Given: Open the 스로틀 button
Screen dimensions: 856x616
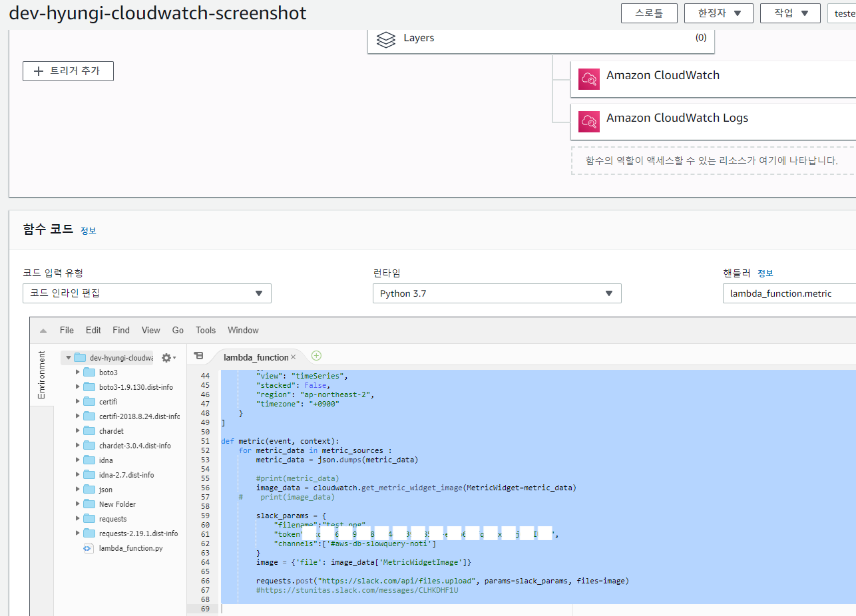Looking at the screenshot, I should [x=649, y=13].
